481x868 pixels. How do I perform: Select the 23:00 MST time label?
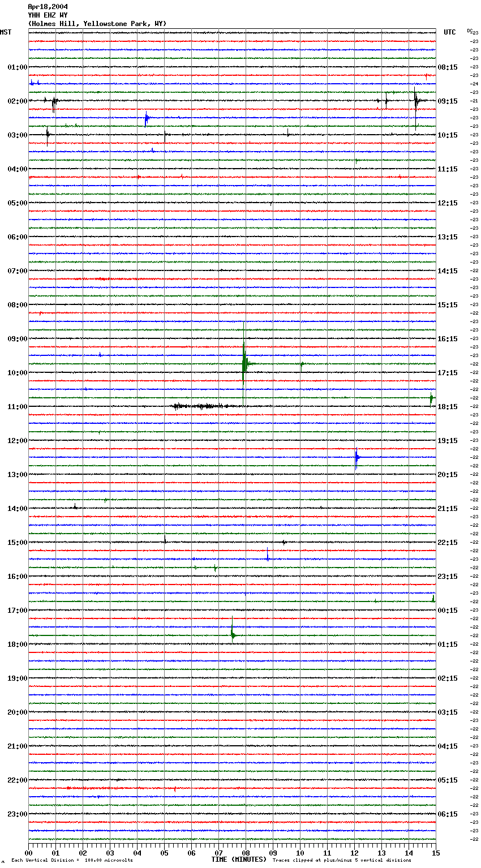click(x=18, y=814)
